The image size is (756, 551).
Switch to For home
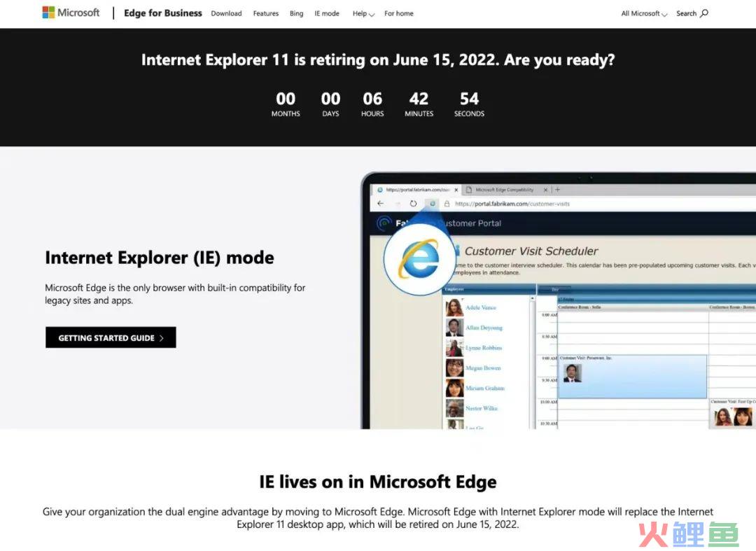tap(399, 13)
